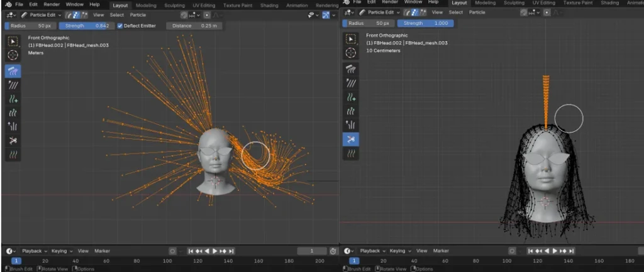Click the Cursor tool in left toolbar
This screenshot has width=644, height=272.
13,55
